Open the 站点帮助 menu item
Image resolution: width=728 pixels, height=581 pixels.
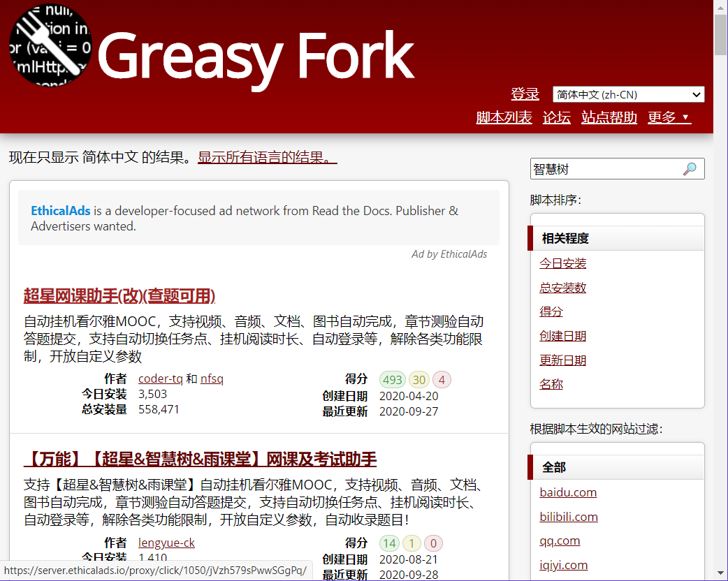click(x=609, y=117)
